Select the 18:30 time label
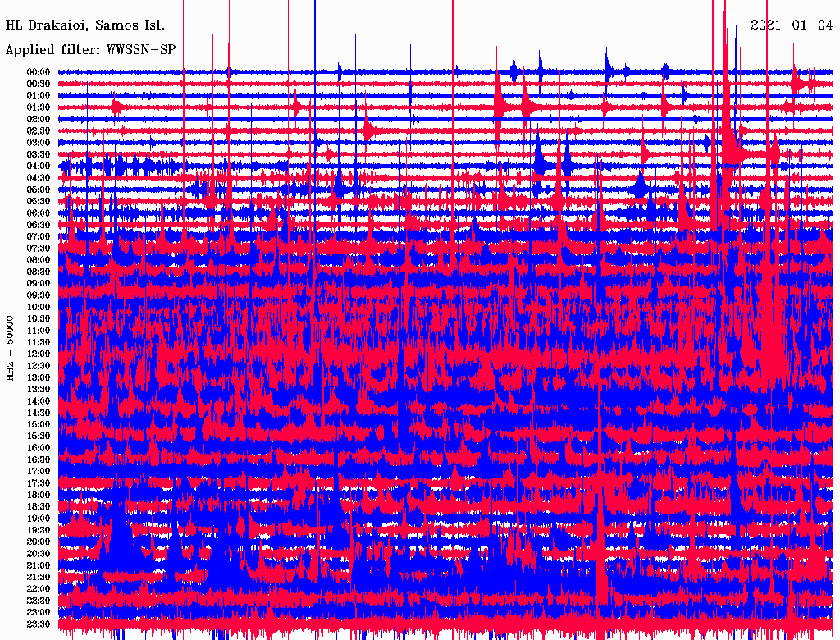The height and width of the screenshot is (640, 840). tap(38, 506)
